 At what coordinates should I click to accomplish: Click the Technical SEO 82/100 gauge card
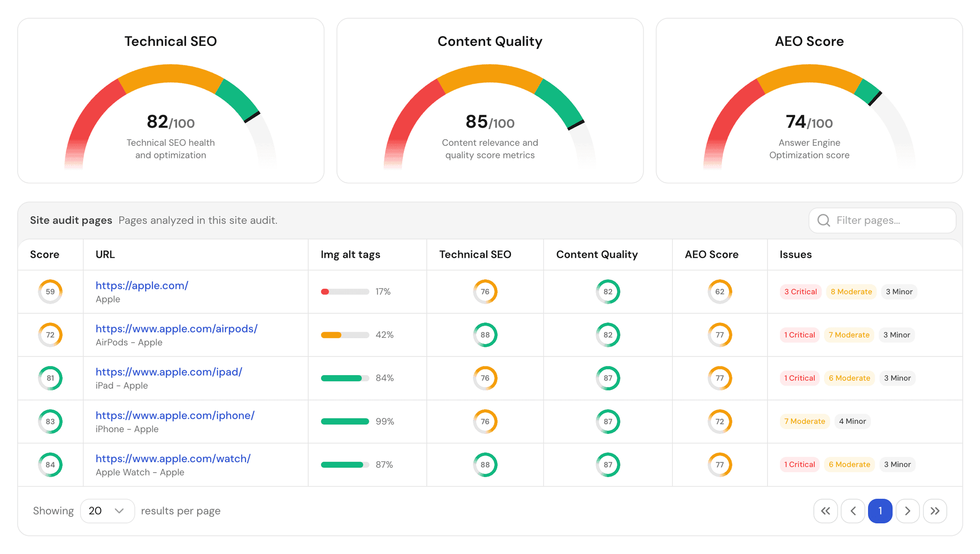tap(171, 100)
